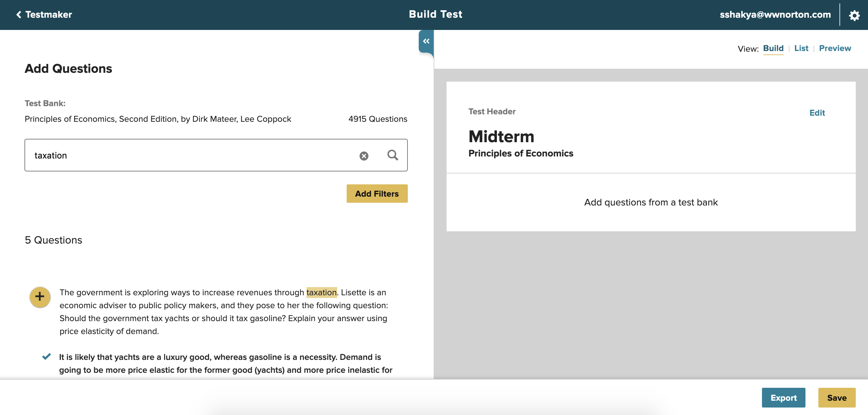Go back to Testmaker
Viewport: 868px width, 415px height.
pyautogui.click(x=48, y=15)
